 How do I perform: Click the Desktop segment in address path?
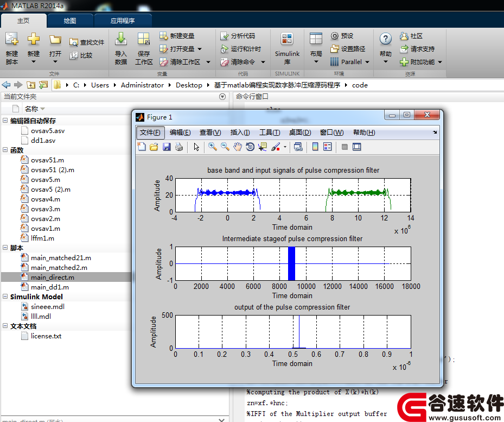tap(189, 85)
